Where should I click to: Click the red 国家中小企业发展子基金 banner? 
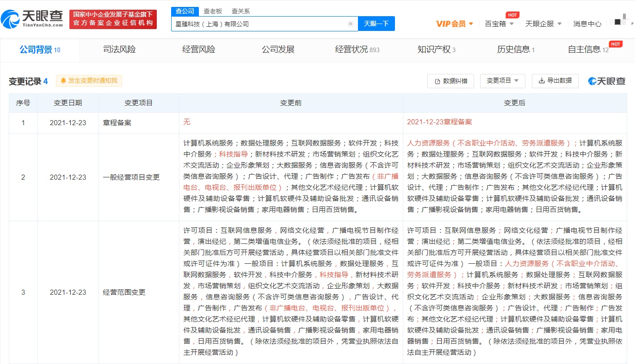coord(113,19)
